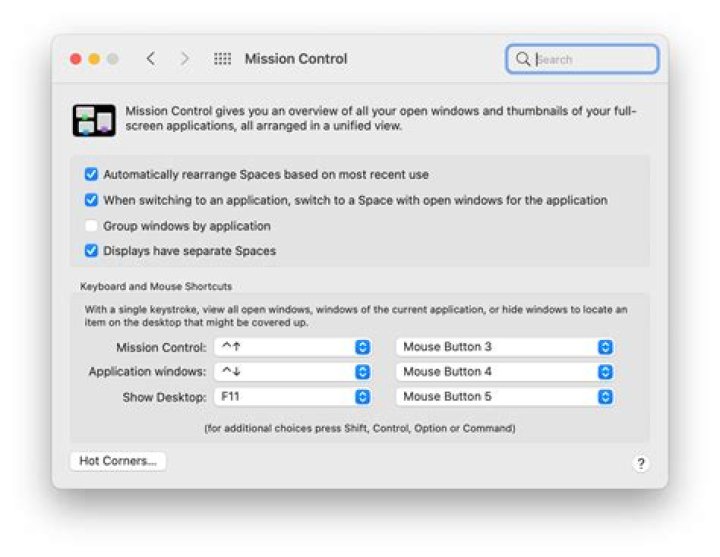This screenshot has width=720, height=557.
Task: Click the Application windows: label
Action: (x=147, y=371)
